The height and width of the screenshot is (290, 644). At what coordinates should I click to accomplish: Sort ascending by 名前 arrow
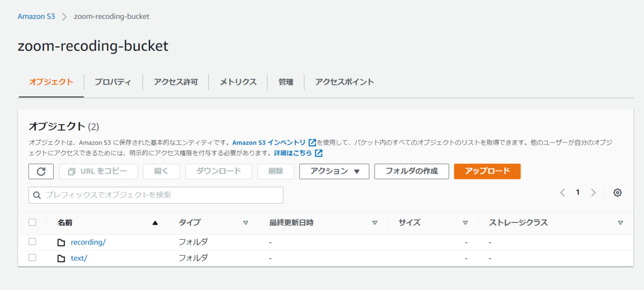pos(155,223)
